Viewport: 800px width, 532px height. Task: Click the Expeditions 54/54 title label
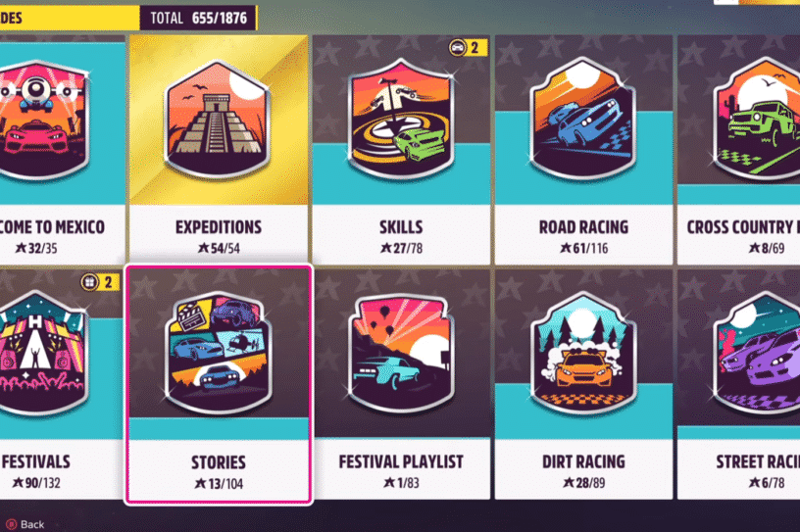pos(219,227)
